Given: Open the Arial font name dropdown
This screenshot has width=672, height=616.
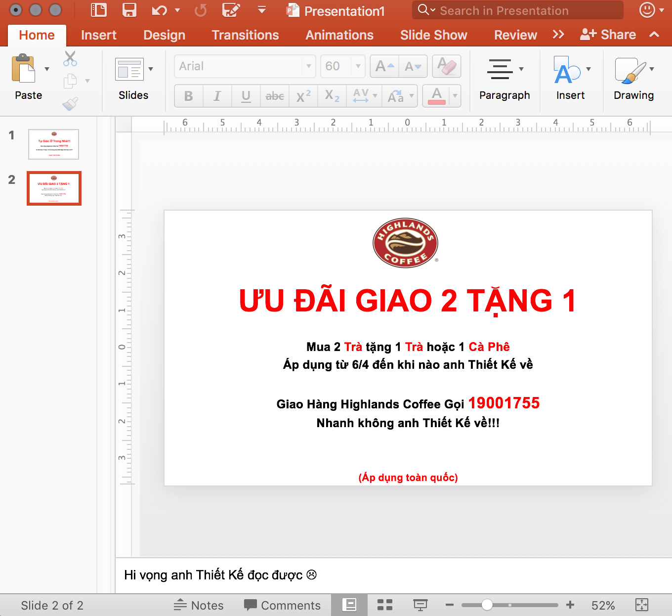Looking at the screenshot, I should [x=308, y=66].
